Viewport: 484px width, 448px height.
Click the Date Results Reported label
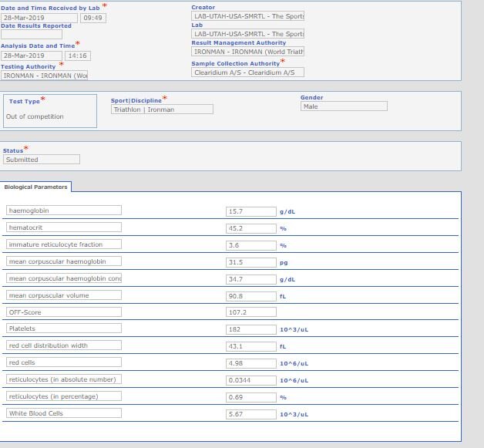36,26
